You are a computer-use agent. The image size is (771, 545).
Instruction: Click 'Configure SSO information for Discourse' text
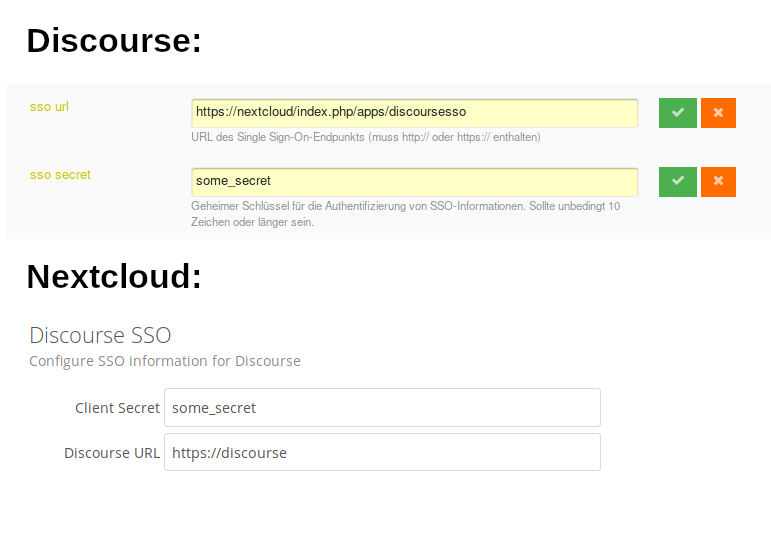pyautogui.click(x=165, y=361)
